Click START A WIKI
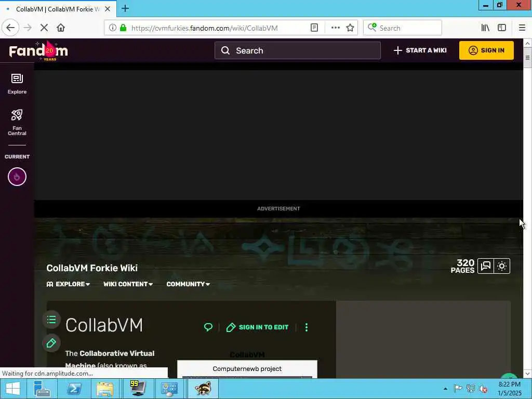The image size is (532, 399). tap(420, 50)
